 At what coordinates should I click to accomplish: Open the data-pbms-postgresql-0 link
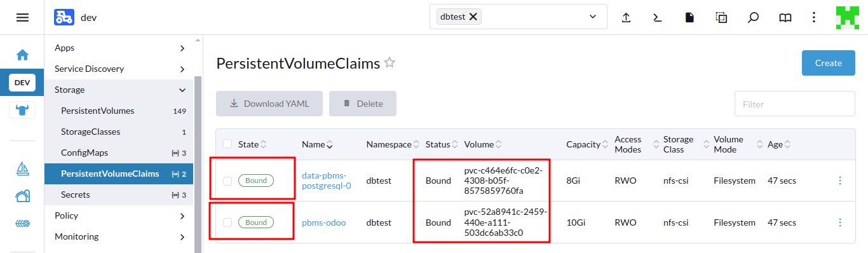(327, 181)
